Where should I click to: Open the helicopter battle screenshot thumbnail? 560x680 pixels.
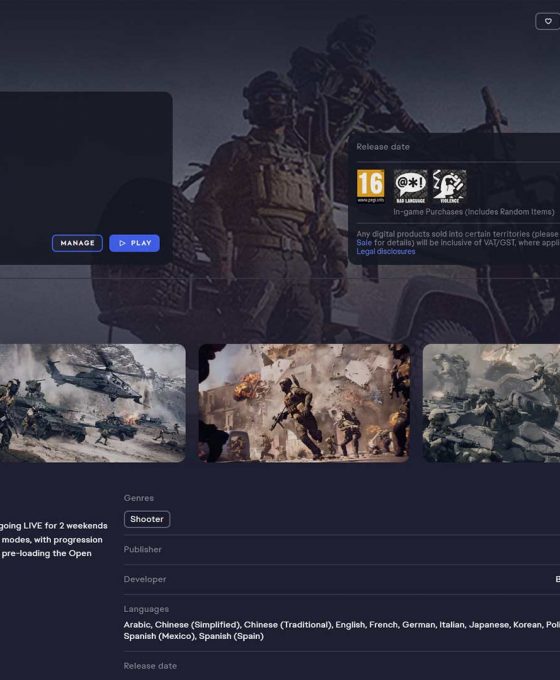(x=92, y=403)
